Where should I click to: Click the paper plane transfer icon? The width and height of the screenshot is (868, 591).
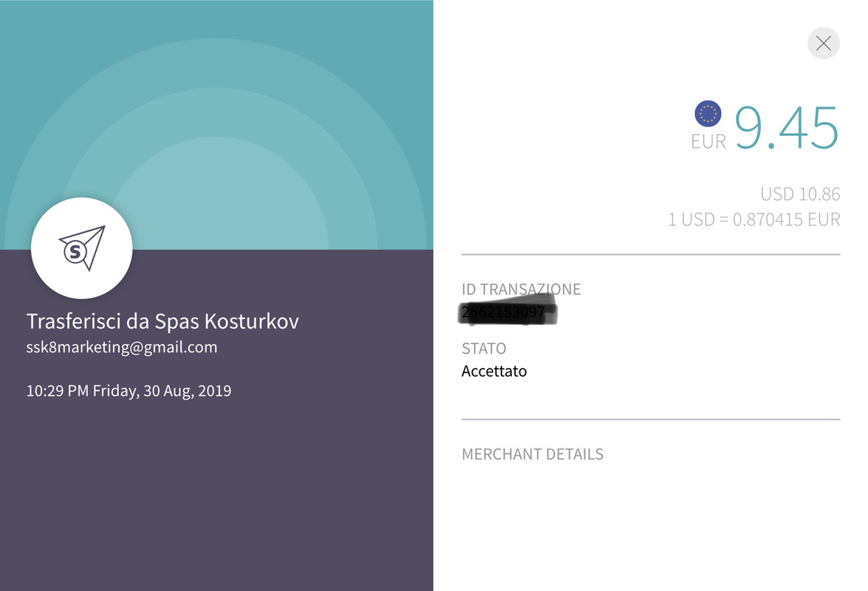pyautogui.click(x=81, y=248)
